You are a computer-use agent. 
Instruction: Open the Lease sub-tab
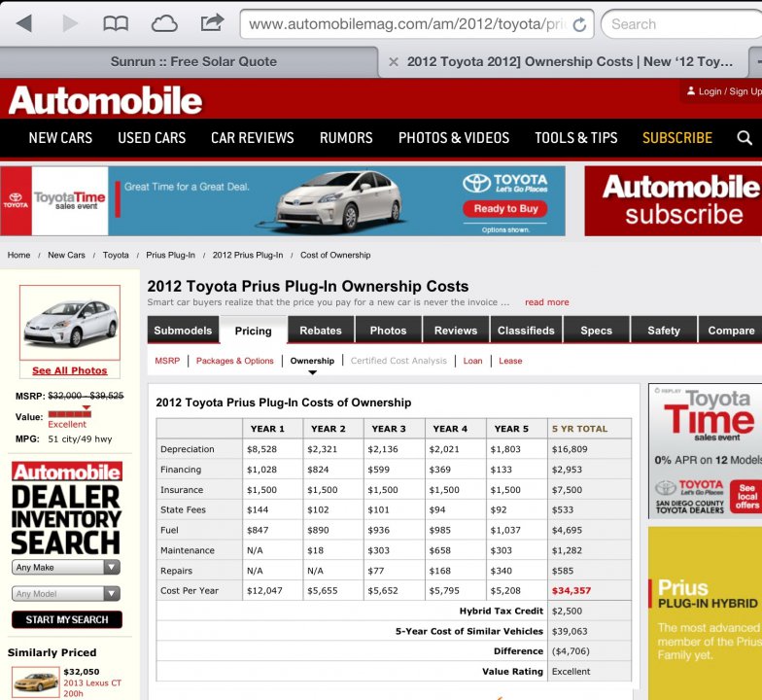coord(510,361)
